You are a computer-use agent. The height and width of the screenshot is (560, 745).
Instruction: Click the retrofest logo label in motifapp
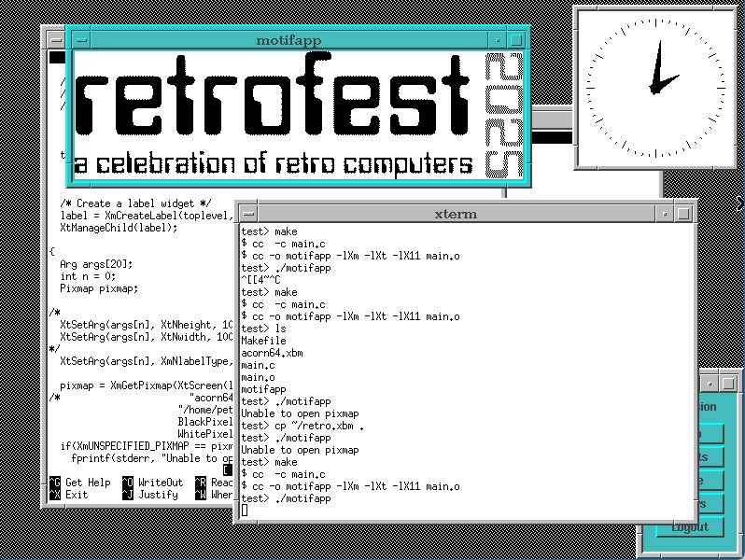301,116
